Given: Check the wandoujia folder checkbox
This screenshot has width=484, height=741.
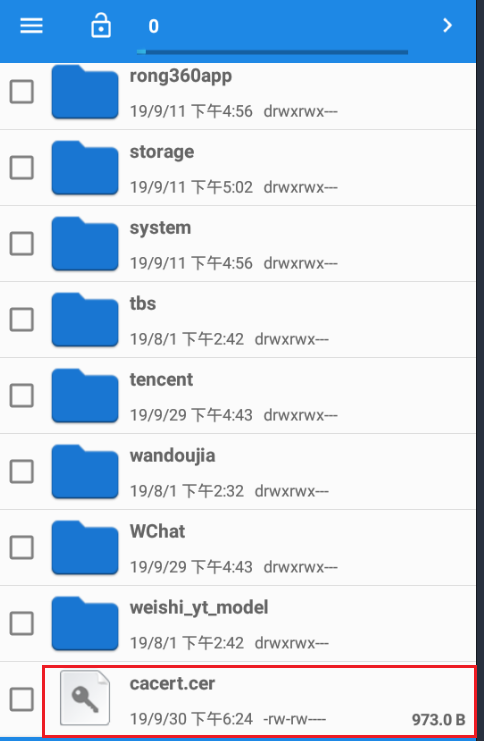Looking at the screenshot, I should click(x=22, y=472).
